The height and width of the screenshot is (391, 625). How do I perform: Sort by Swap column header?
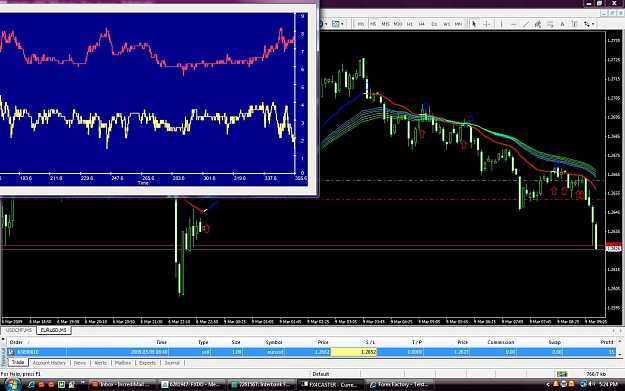[540, 342]
